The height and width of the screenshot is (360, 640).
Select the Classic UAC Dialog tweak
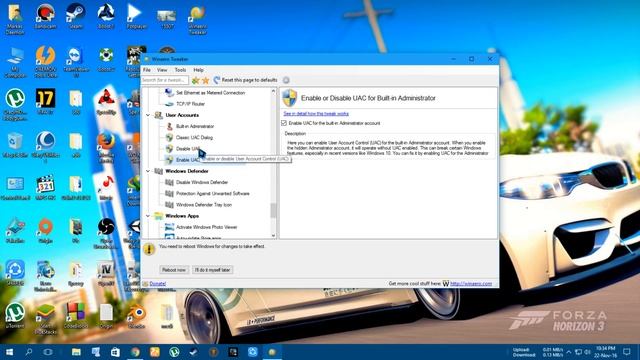[194, 138]
